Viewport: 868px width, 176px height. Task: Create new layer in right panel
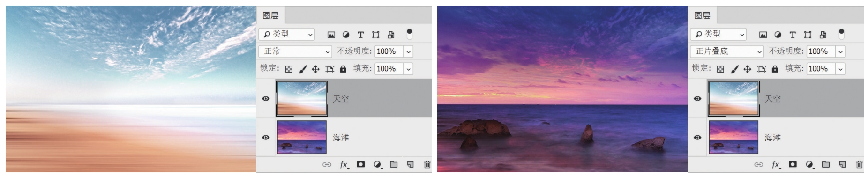point(842,164)
